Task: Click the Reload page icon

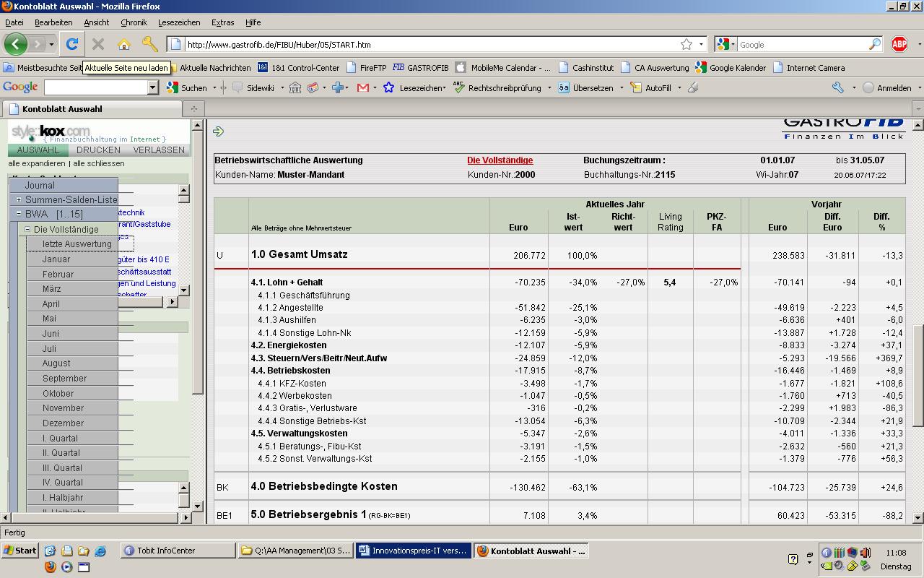Action: click(72, 44)
